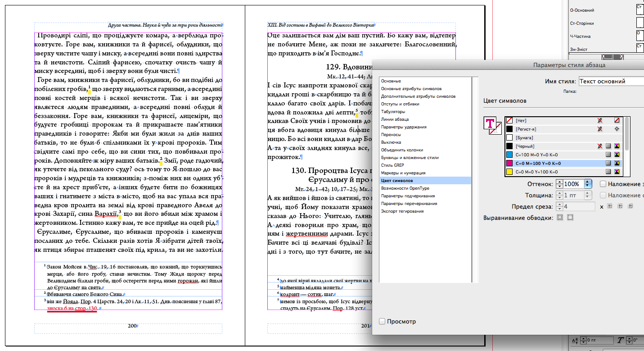
Task: Select the [Регист-я] registration swatch
Action: [564, 129]
